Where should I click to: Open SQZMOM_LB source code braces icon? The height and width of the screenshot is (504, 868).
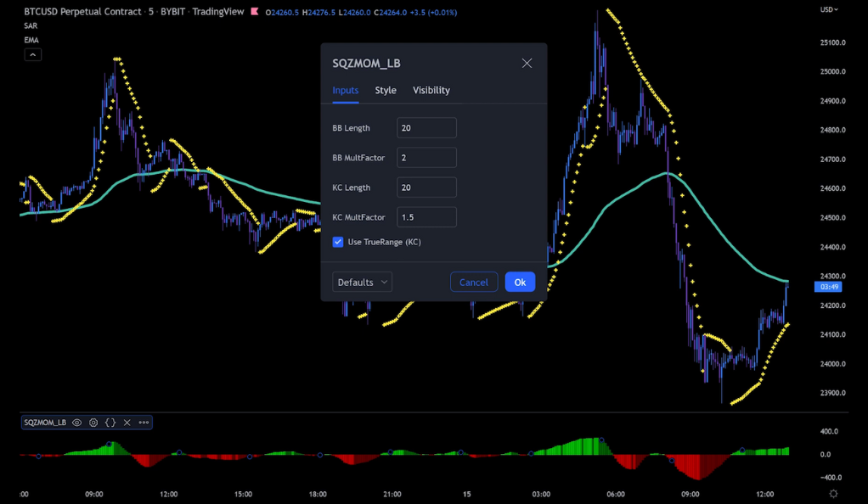click(x=110, y=423)
